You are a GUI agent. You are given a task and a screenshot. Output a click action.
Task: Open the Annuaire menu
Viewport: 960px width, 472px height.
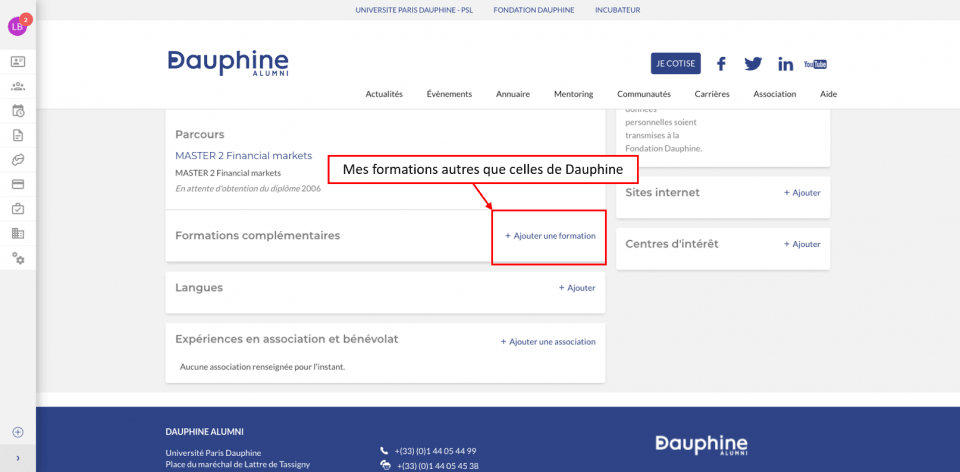pos(513,94)
